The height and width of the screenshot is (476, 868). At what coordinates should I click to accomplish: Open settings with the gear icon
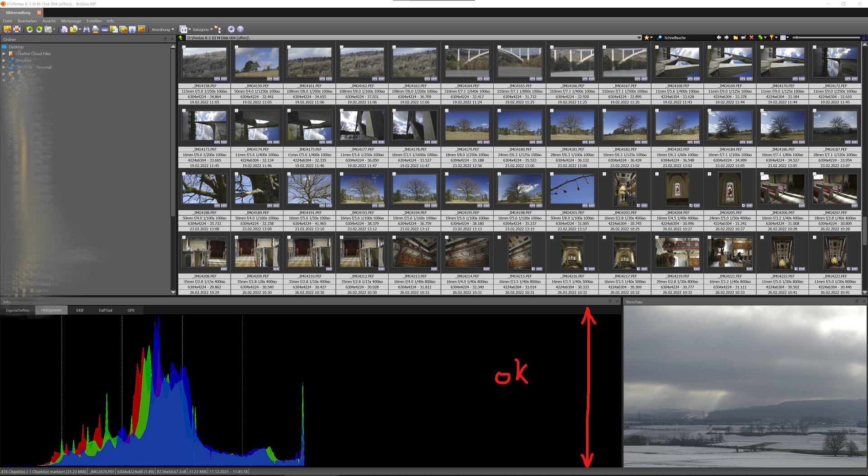point(231,29)
